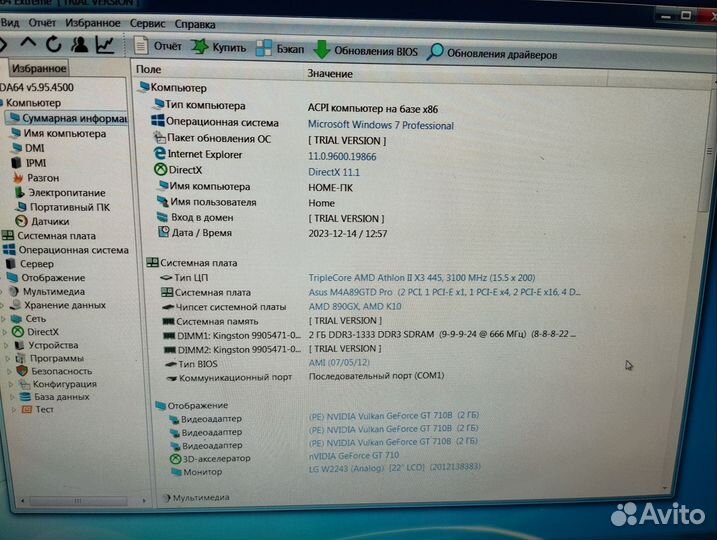
Task: Open the Отчёт menu
Action: [42, 22]
